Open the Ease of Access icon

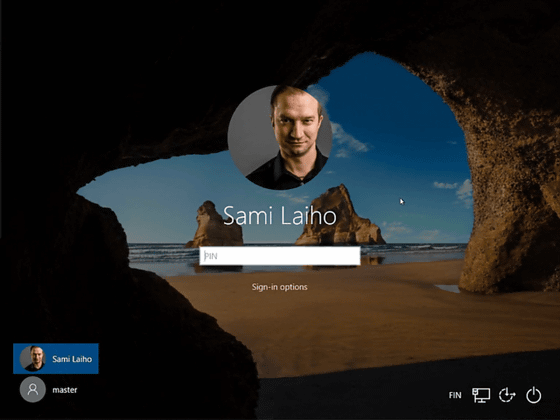pyautogui.click(x=507, y=395)
